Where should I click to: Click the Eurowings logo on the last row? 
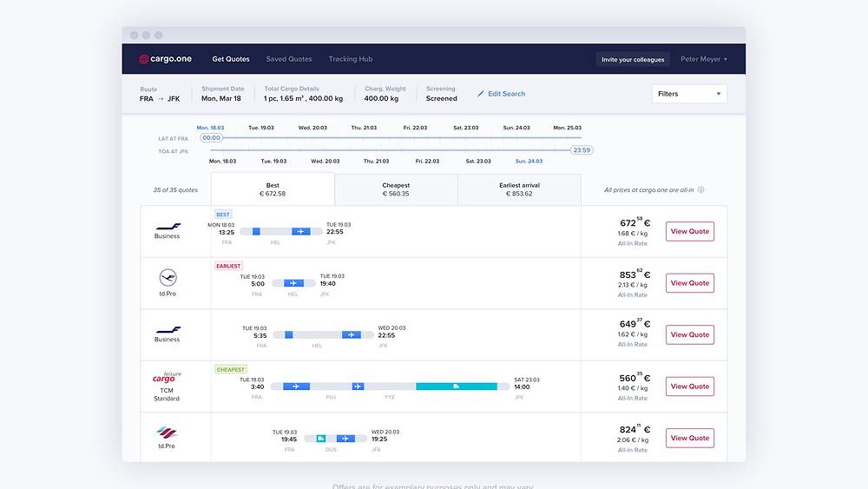pos(167,433)
